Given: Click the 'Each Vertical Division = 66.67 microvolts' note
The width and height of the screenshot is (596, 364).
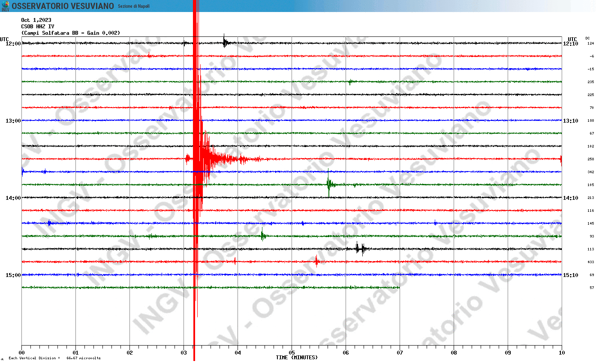Looking at the screenshot, I should click(x=54, y=358).
